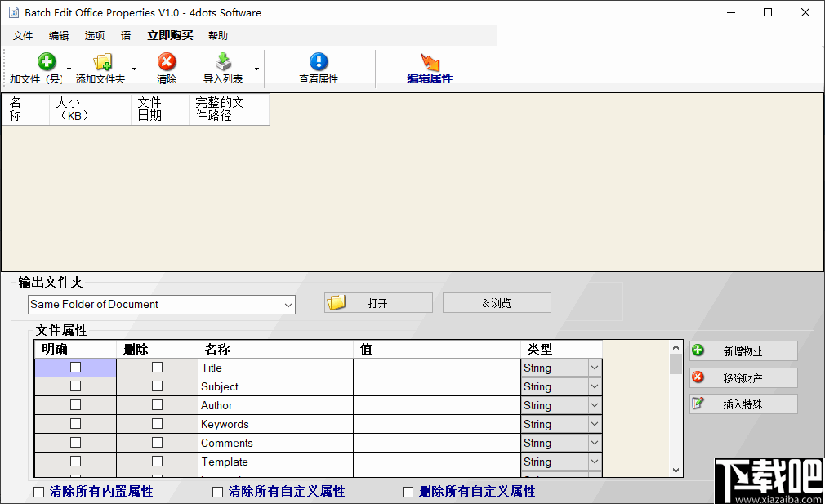The height and width of the screenshot is (504, 825).
Task: Check 清除所有自定义属性 option
Action: pyautogui.click(x=217, y=491)
